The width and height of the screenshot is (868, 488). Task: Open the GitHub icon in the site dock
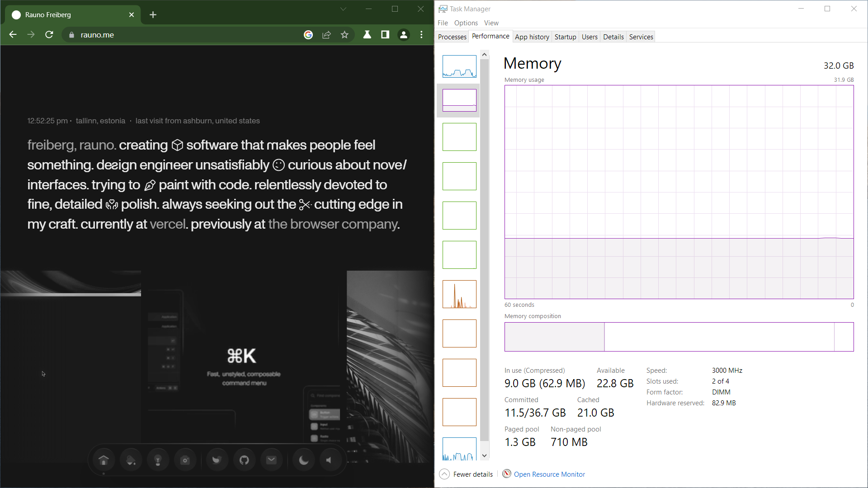click(244, 460)
